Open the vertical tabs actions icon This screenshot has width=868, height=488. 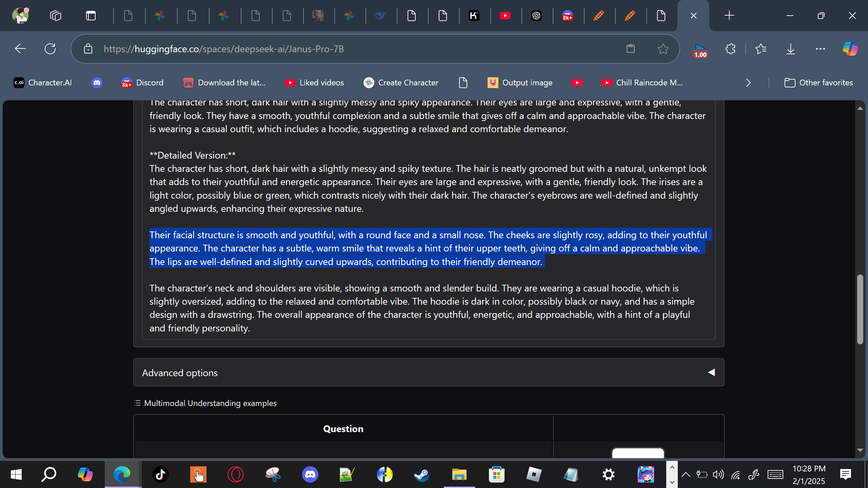click(91, 16)
